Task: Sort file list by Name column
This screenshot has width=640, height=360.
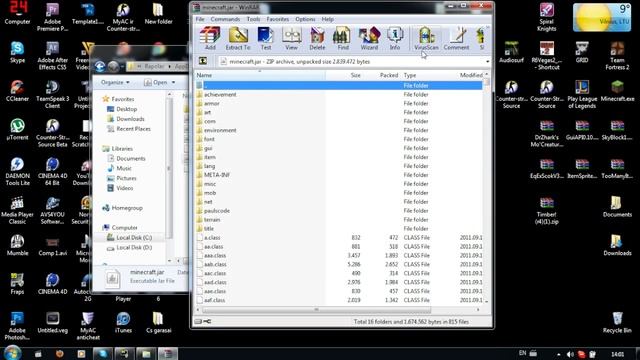Action: [x=260, y=75]
